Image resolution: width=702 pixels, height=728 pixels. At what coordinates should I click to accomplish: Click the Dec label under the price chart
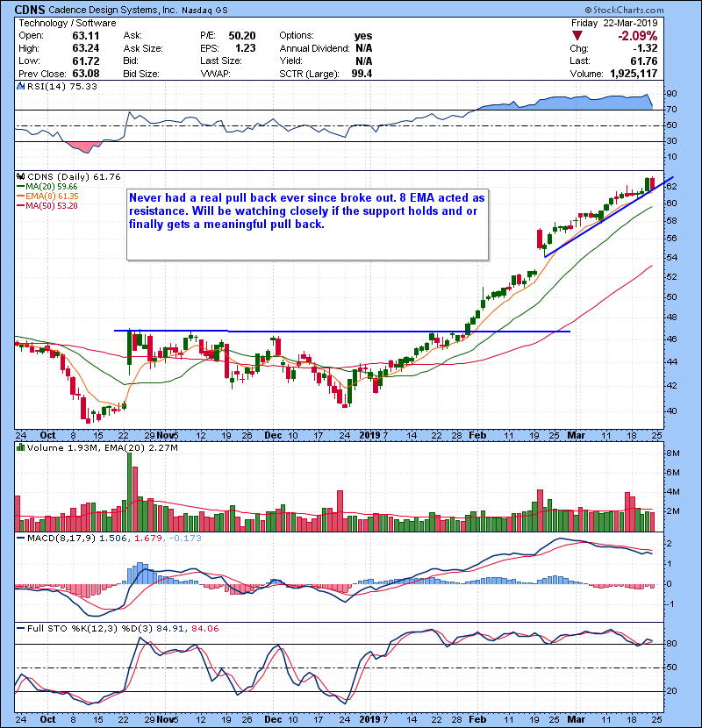pyautogui.click(x=273, y=436)
